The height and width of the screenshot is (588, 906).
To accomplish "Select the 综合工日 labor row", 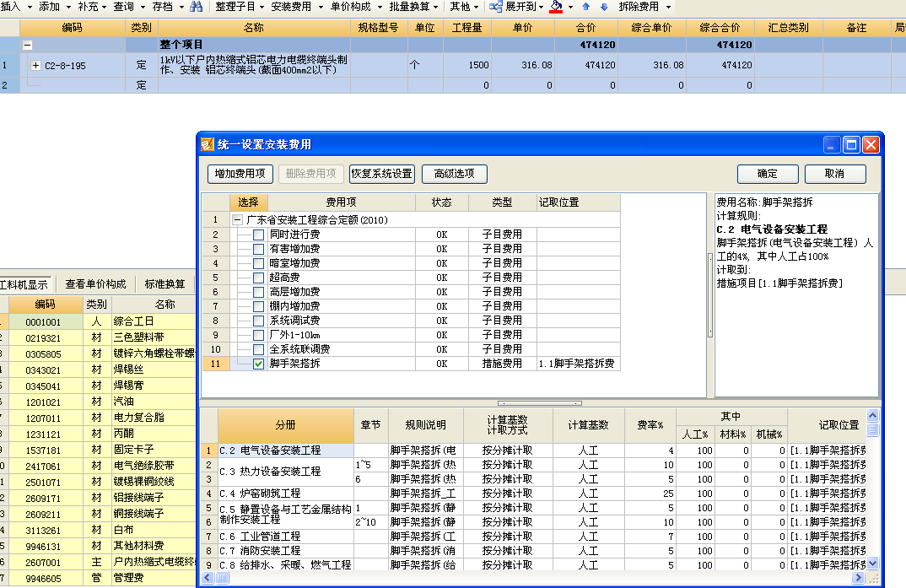I will click(x=98, y=321).
